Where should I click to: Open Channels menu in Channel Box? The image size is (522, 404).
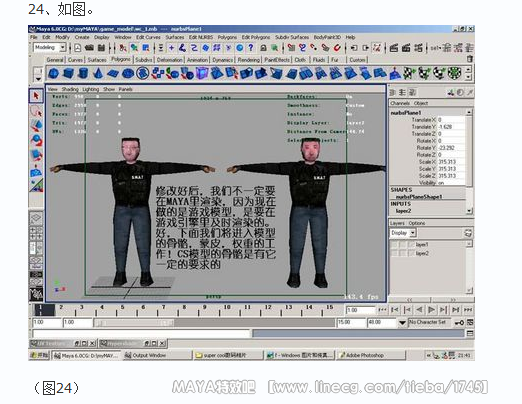400,103
